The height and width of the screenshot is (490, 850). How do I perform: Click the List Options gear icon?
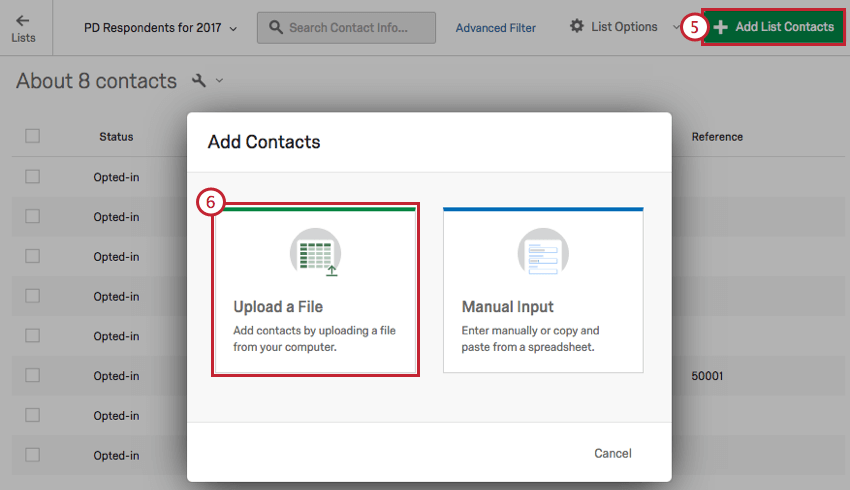pos(577,27)
